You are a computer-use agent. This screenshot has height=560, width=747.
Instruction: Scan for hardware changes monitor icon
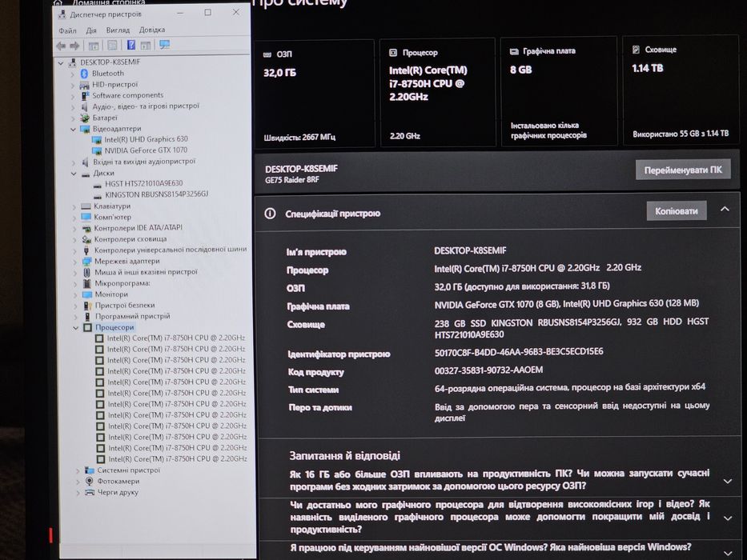point(164,45)
